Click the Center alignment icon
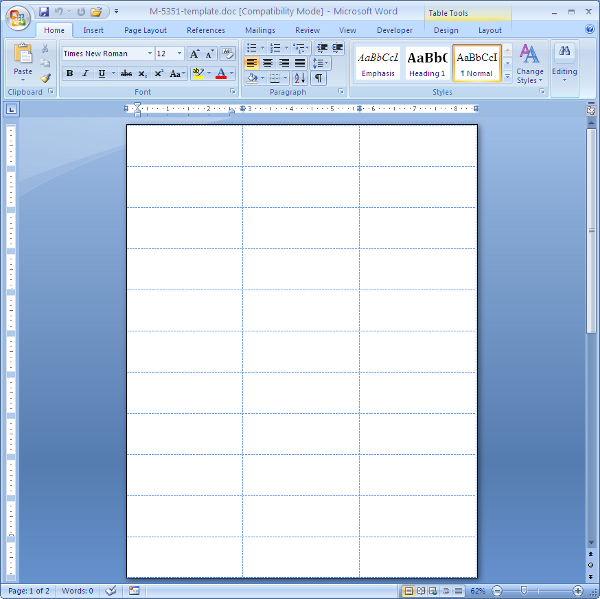The image size is (600, 599). point(268,63)
